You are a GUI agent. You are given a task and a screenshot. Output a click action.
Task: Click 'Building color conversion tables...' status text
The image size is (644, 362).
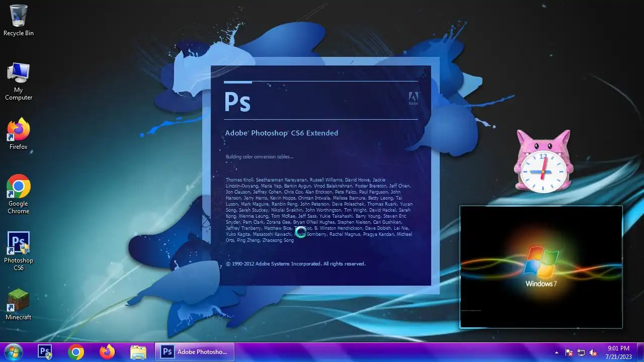click(x=260, y=157)
